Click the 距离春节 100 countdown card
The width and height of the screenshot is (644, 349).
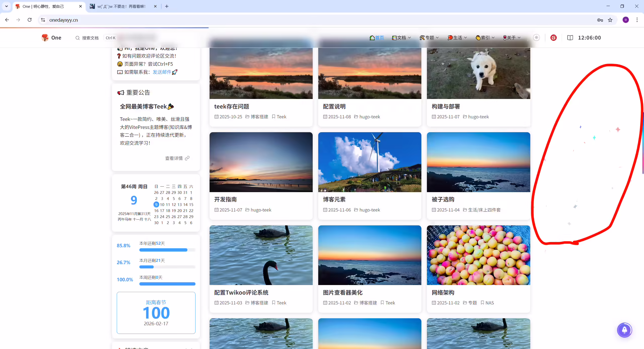coord(156,313)
